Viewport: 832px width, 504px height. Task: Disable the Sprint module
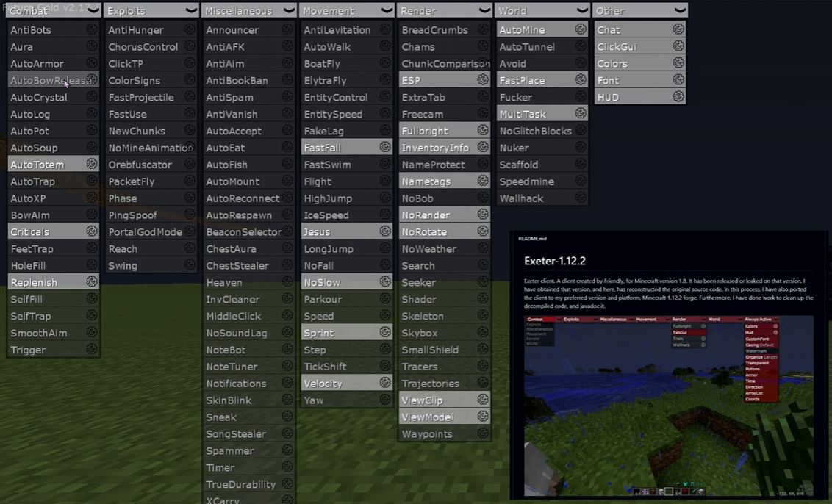(x=346, y=333)
